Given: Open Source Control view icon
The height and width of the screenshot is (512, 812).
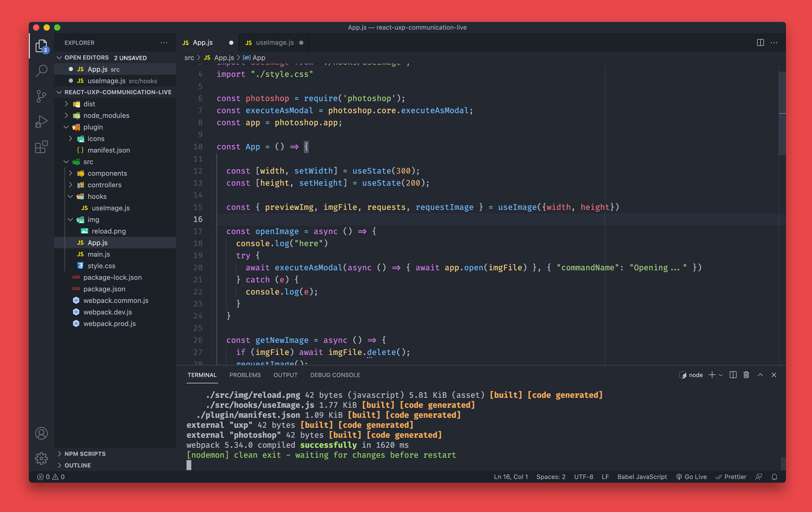Looking at the screenshot, I should pyautogui.click(x=41, y=96).
